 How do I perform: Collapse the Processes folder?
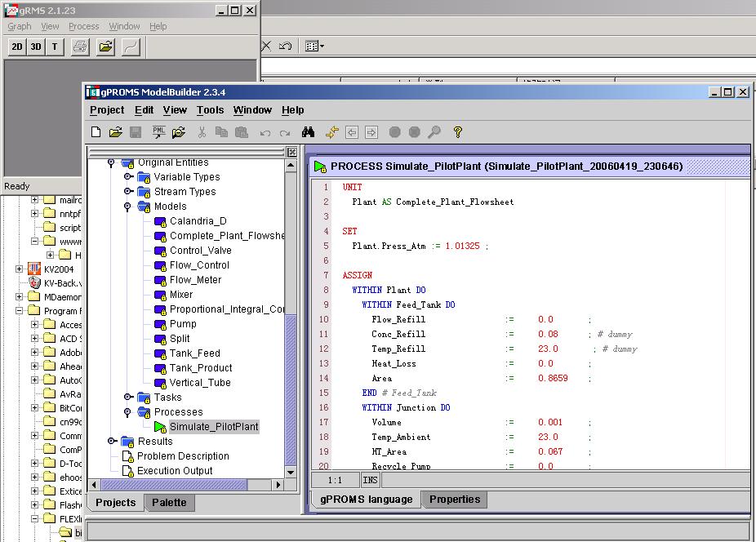point(127,412)
